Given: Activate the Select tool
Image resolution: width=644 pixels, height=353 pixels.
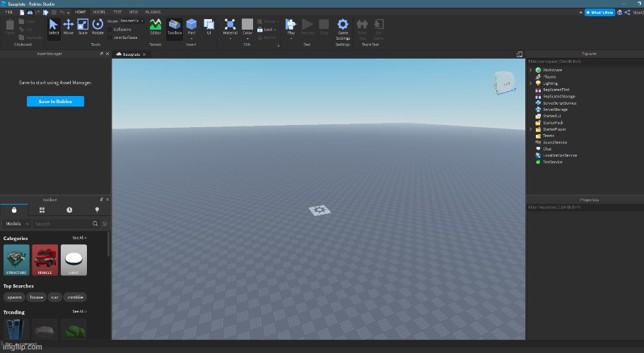Looking at the screenshot, I should 54,28.
